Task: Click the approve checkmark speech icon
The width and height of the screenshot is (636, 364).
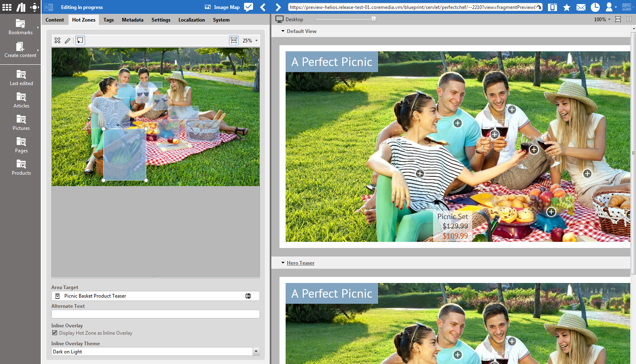Action: (248, 7)
